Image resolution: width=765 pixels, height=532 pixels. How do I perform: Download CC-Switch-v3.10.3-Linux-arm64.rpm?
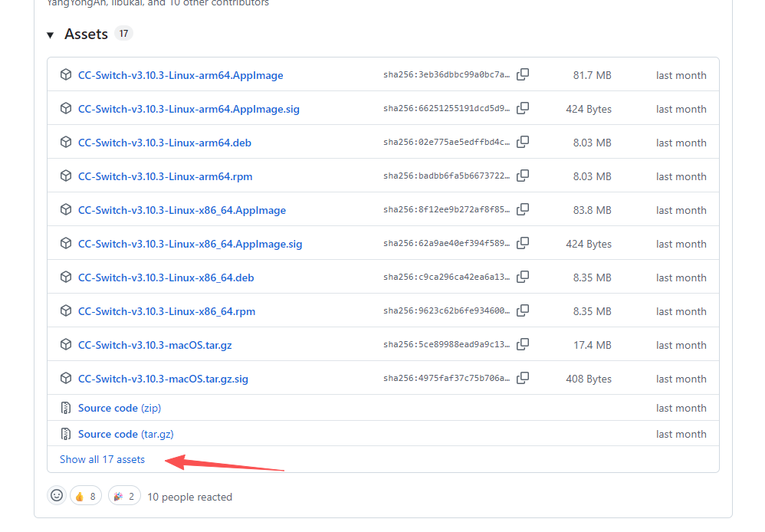tap(166, 176)
